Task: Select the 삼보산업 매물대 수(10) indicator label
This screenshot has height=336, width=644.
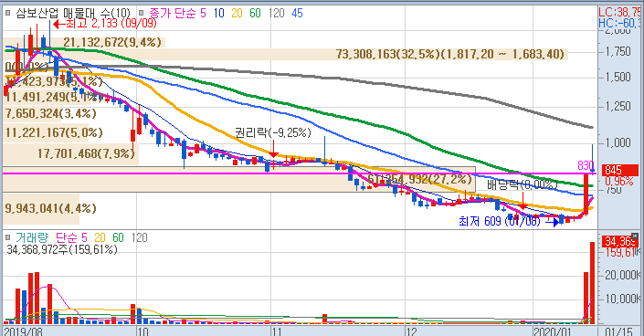Action: (x=73, y=13)
